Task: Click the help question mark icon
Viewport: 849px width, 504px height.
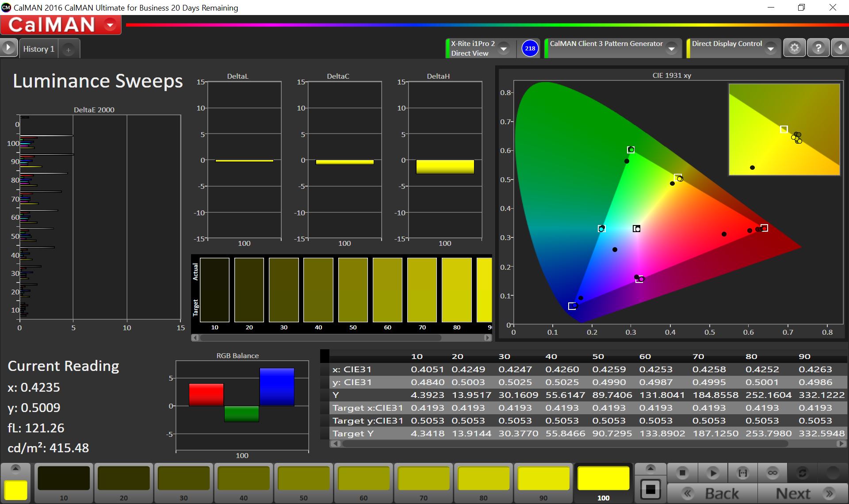Action: click(x=818, y=48)
